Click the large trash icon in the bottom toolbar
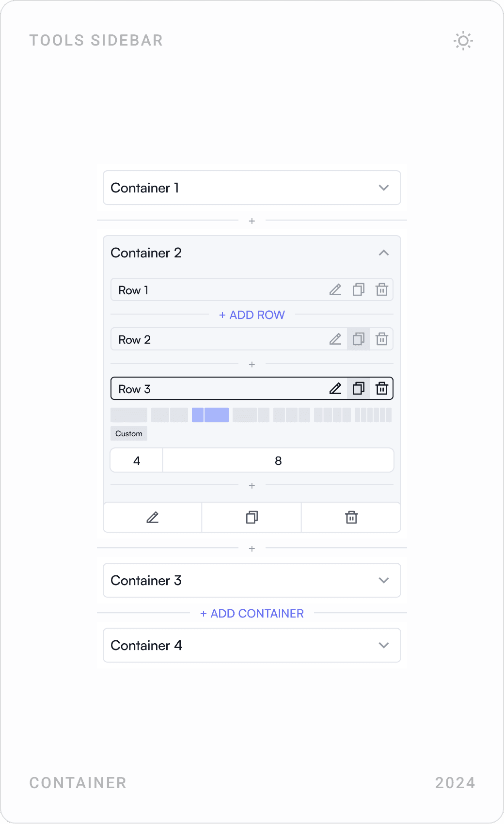The height and width of the screenshot is (824, 504). pyautogui.click(x=351, y=517)
